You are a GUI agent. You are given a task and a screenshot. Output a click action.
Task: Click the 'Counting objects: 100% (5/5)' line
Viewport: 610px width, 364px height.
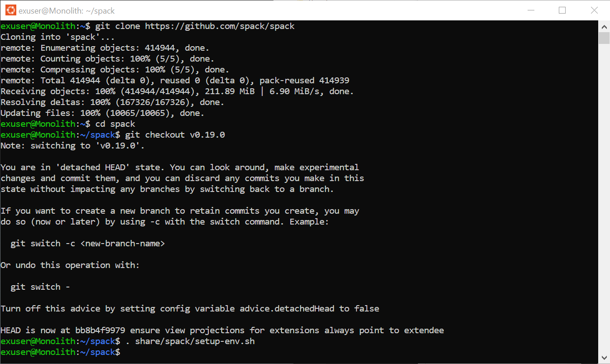(107, 59)
